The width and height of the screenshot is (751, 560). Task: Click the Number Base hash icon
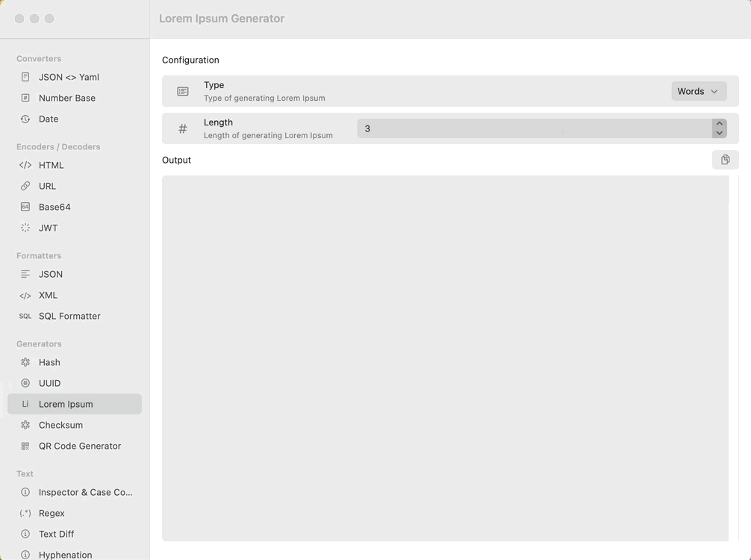25,98
